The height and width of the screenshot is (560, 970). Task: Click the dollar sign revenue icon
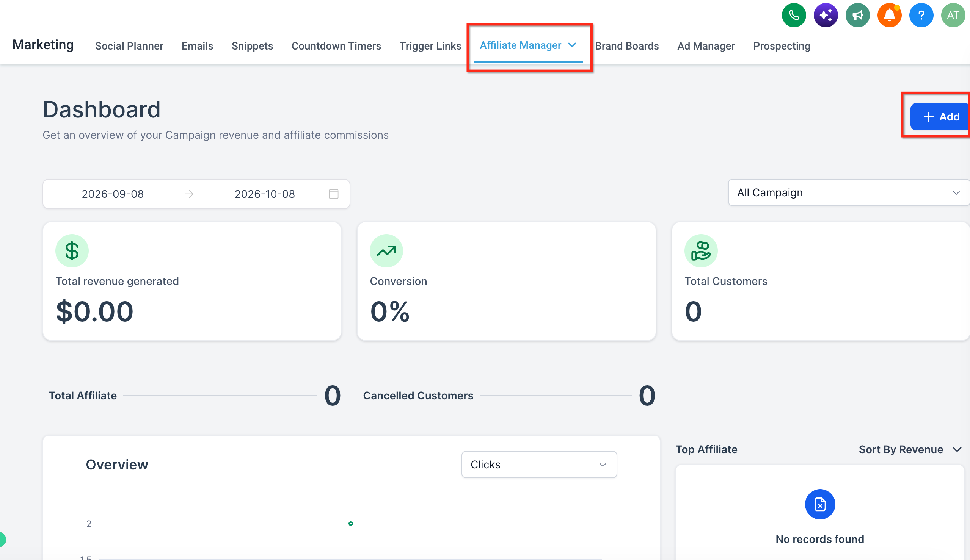point(72,251)
